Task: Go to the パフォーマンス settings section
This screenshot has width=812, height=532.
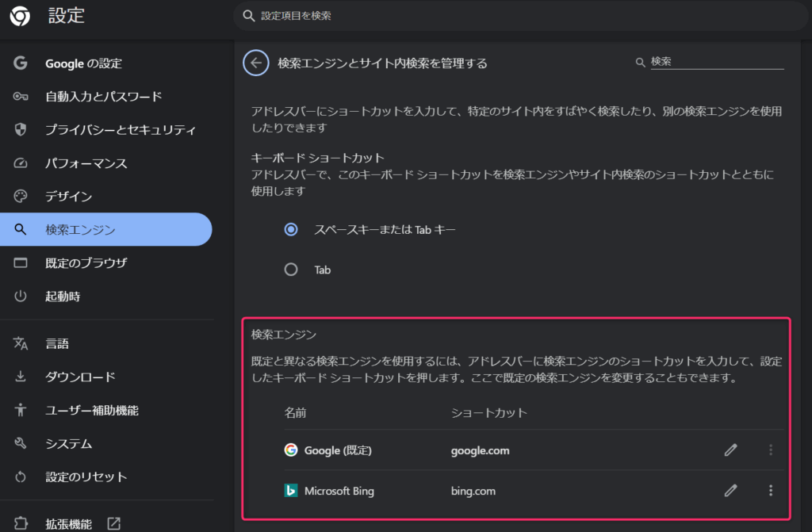Action: coord(86,163)
